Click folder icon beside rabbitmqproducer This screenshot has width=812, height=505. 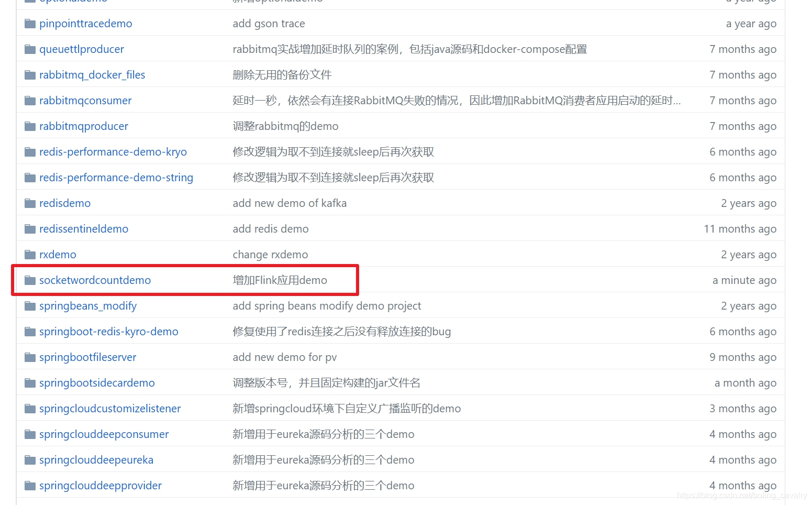click(30, 126)
